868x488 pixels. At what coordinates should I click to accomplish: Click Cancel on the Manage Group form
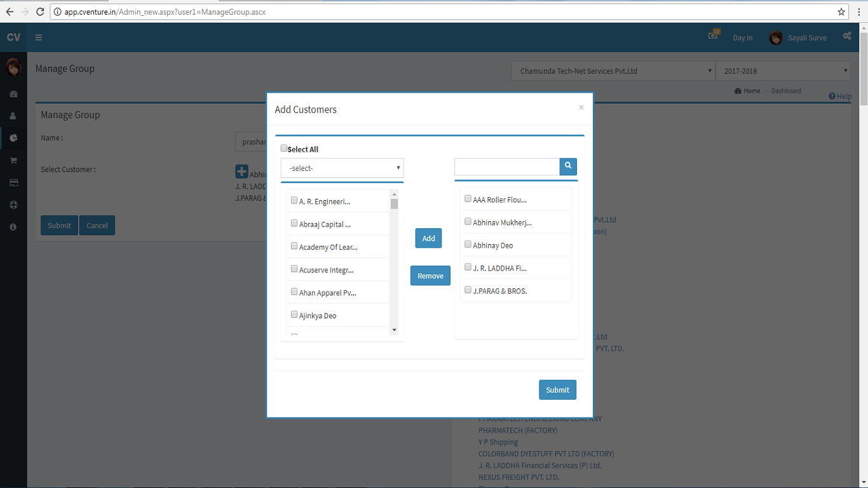click(x=97, y=226)
